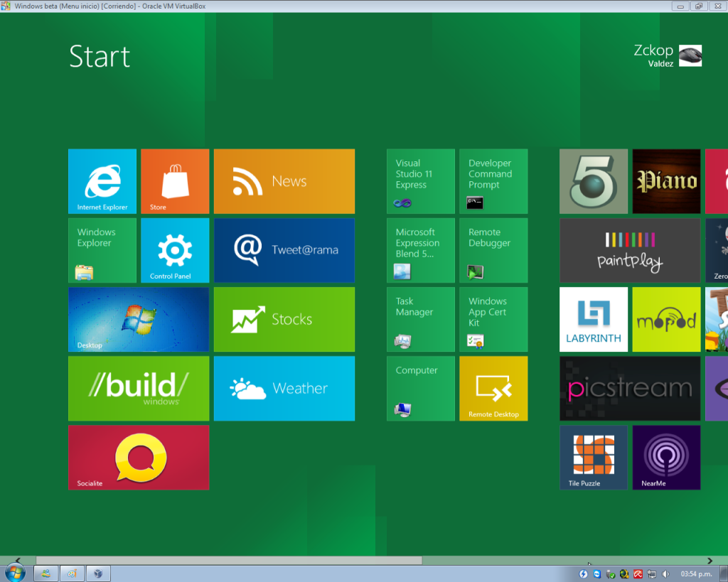728x582 pixels.
Task: Open the //build/ windows tile
Action: 139,389
